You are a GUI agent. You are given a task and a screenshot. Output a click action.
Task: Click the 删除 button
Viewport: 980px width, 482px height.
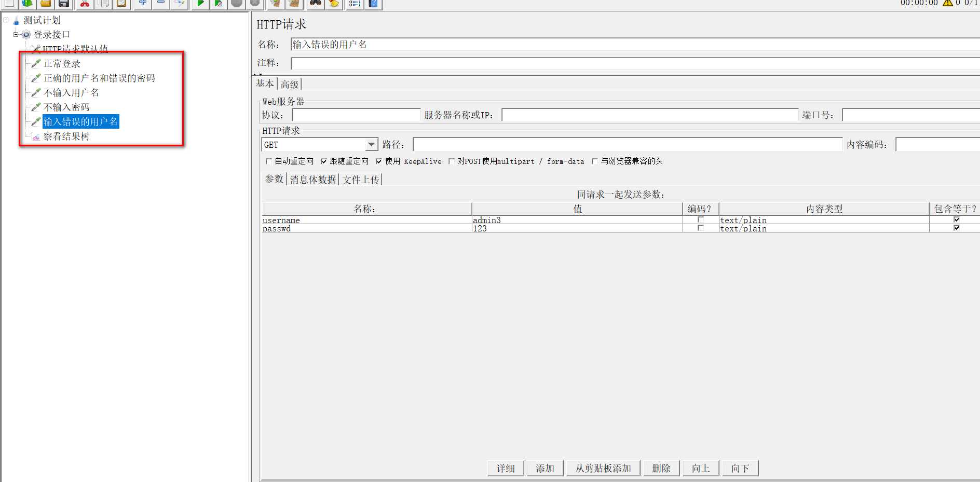pos(661,469)
